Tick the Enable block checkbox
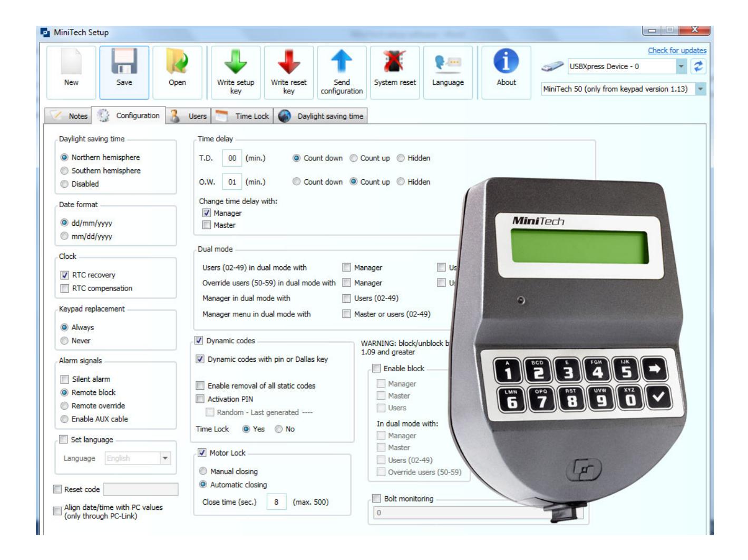This screenshot has width=748, height=560. tap(376, 369)
